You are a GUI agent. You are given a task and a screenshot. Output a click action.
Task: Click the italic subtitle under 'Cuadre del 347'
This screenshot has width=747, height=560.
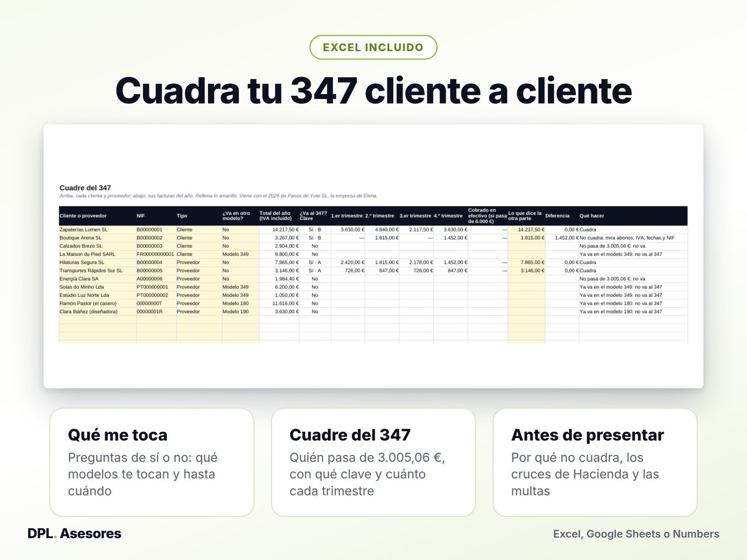(x=218, y=195)
